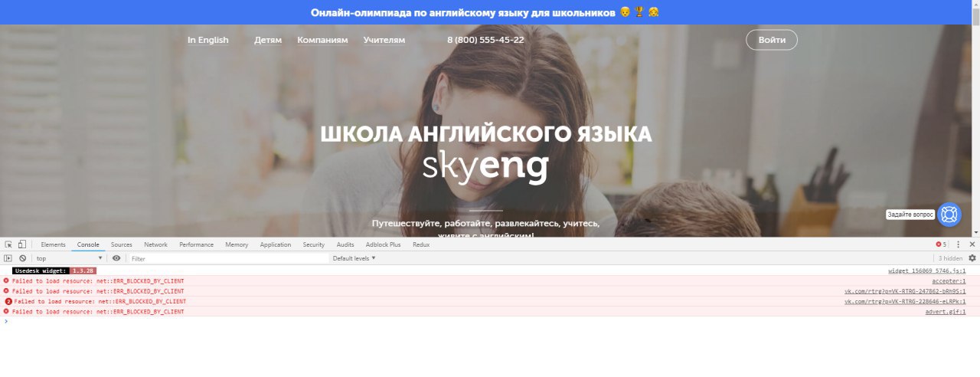
Task: Open the Redux tab
Action: [x=421, y=244]
